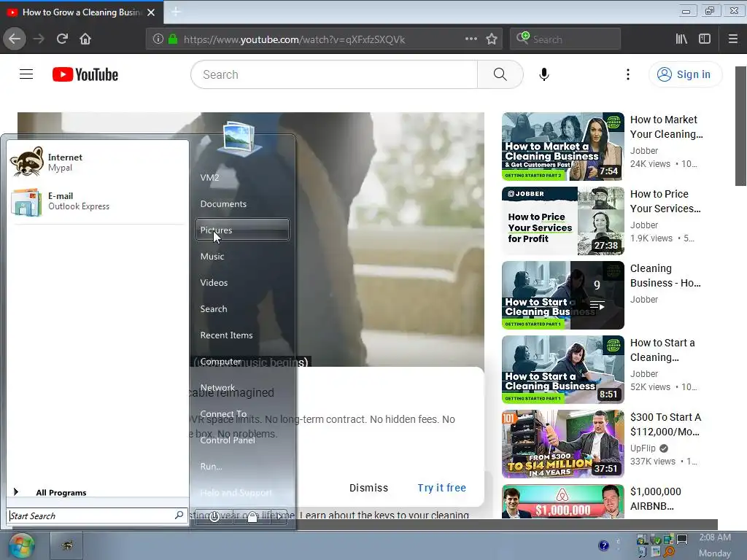The height and width of the screenshot is (560, 747).
Task: Open Computer in Start menu
Action: [241, 361]
